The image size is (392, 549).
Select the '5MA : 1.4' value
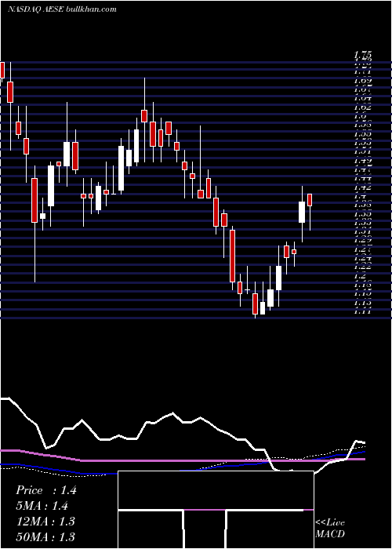42,506
